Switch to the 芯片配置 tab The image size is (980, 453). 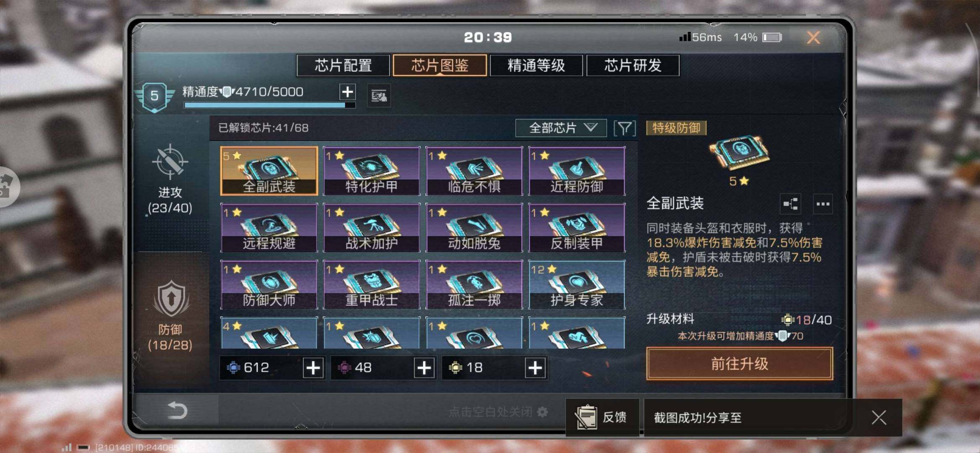point(343,65)
